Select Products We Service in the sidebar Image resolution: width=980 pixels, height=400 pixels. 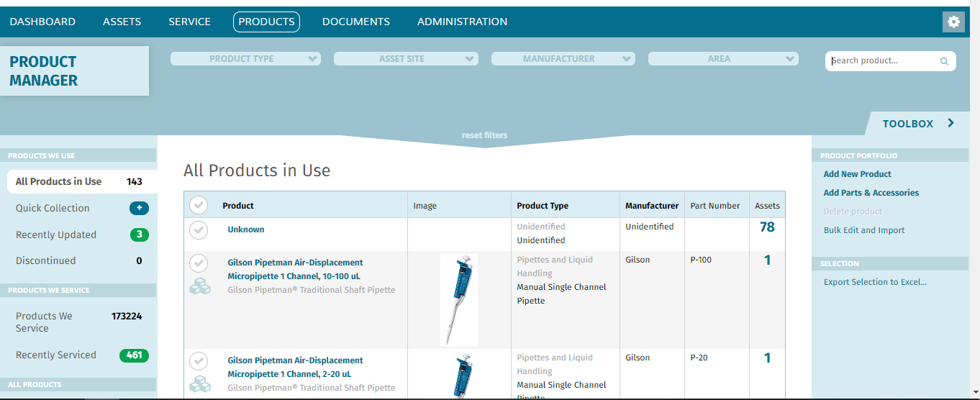point(44,322)
